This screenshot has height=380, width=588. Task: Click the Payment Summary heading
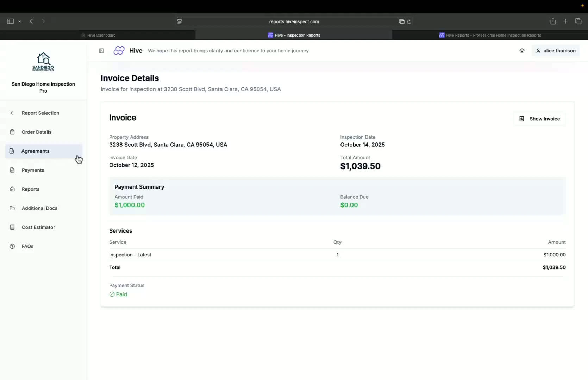click(139, 187)
